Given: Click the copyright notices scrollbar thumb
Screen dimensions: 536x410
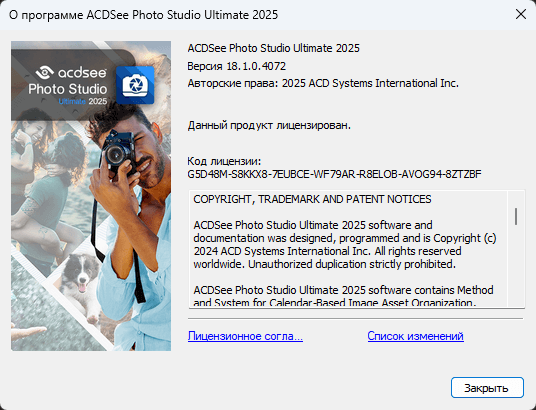Looking at the screenshot, I should coord(516,216).
